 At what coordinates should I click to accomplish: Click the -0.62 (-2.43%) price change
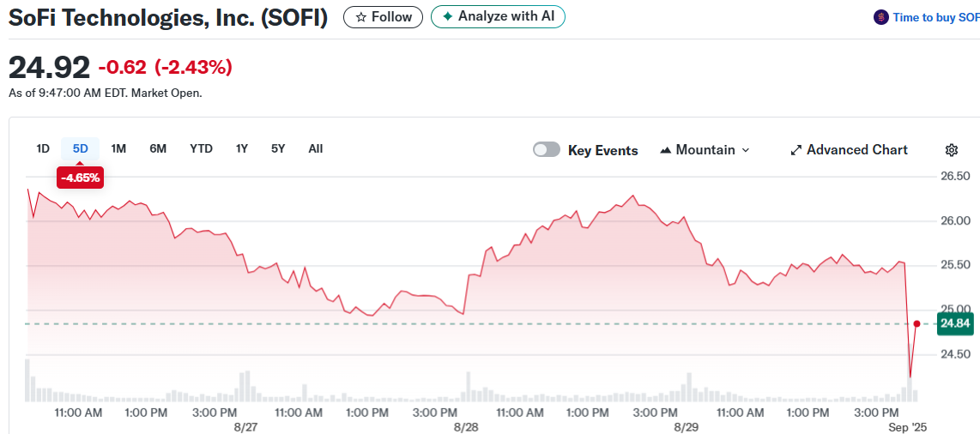165,67
